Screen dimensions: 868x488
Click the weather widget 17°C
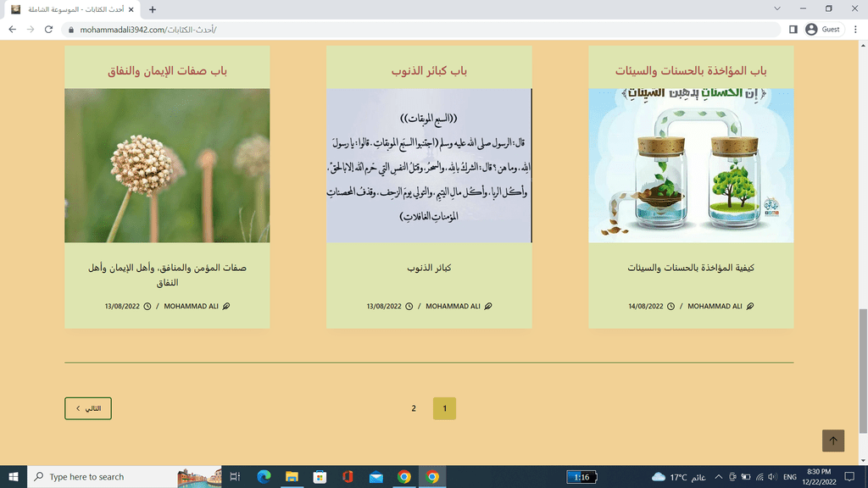pyautogui.click(x=679, y=477)
